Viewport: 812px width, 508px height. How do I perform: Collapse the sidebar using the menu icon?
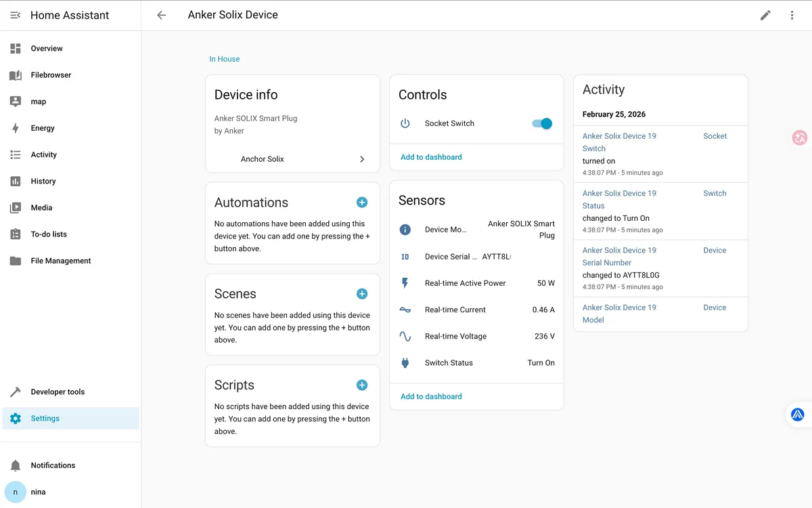pyautogui.click(x=16, y=15)
